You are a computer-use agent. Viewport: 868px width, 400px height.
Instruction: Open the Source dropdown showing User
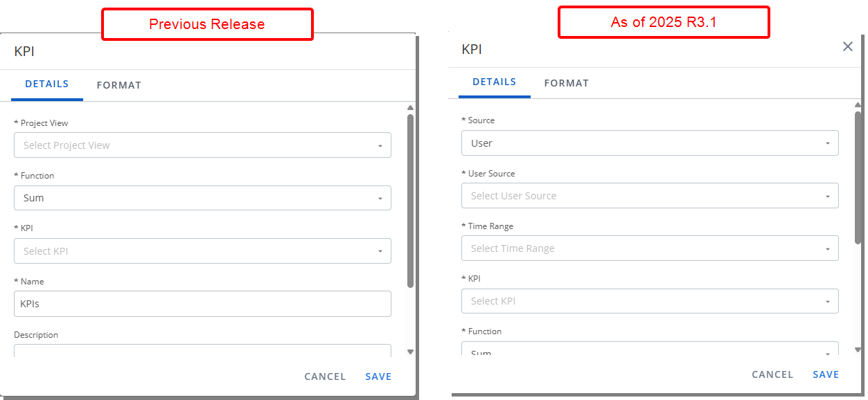650,143
